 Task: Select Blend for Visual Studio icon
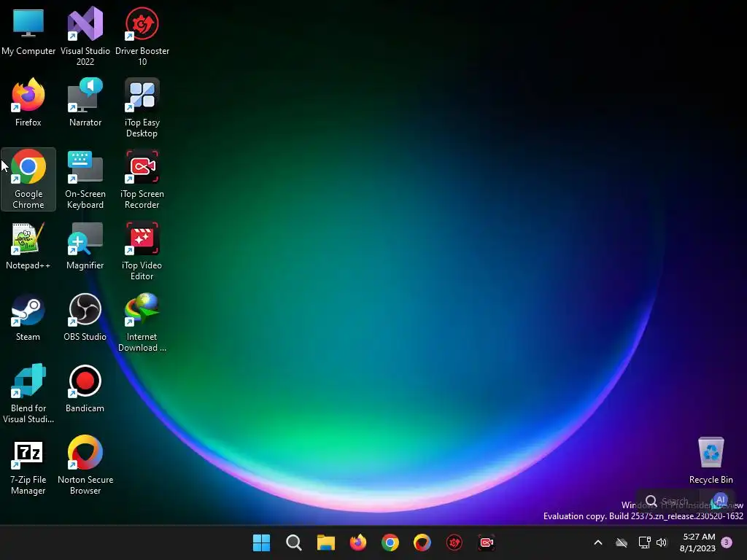click(x=28, y=393)
